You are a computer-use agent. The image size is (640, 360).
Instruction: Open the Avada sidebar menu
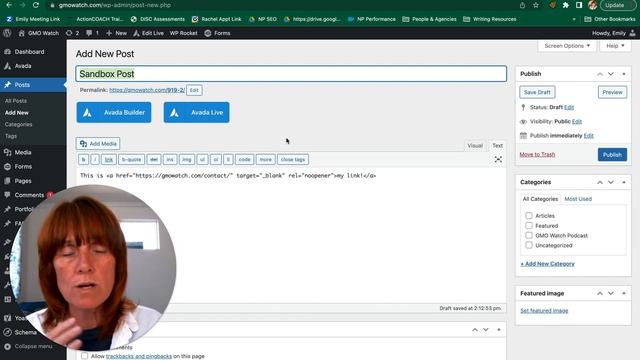coord(23,66)
